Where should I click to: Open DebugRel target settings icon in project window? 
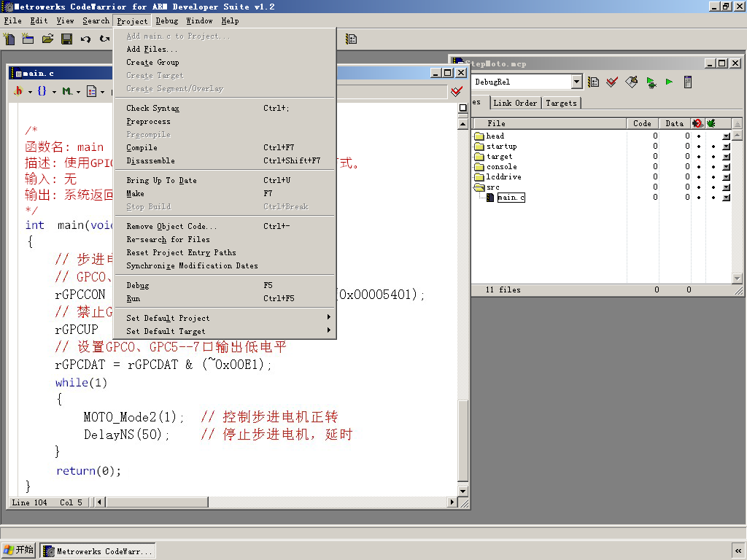(x=593, y=82)
